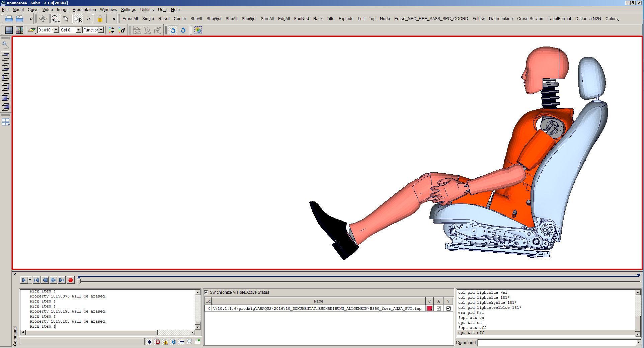Activate the rotate-with-pointer tool
644x348 pixels.
click(55, 19)
